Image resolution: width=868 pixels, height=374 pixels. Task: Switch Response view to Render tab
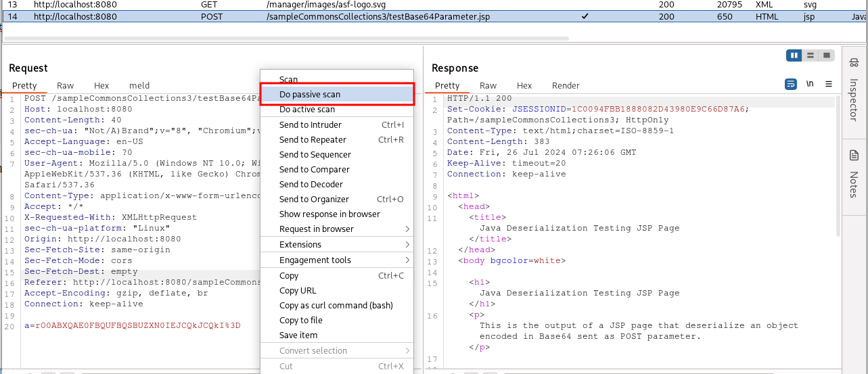(x=566, y=86)
